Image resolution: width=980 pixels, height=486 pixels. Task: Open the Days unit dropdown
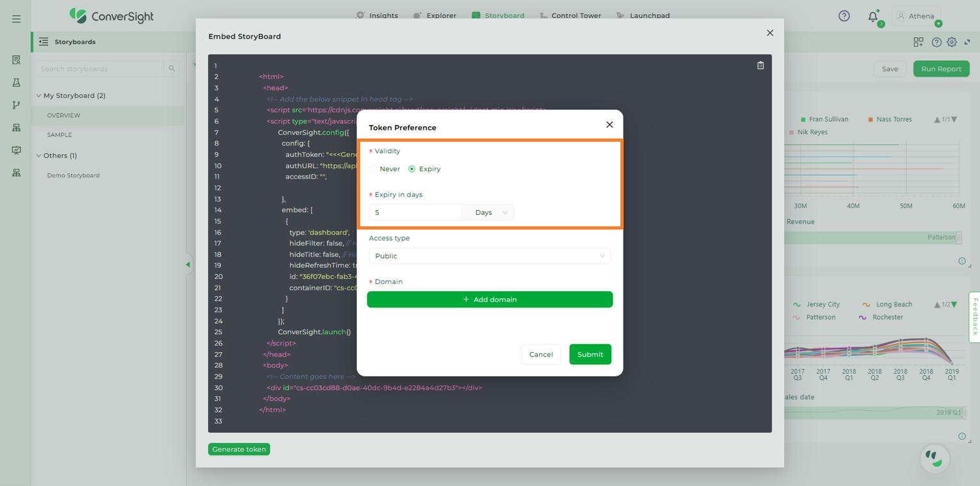point(488,213)
